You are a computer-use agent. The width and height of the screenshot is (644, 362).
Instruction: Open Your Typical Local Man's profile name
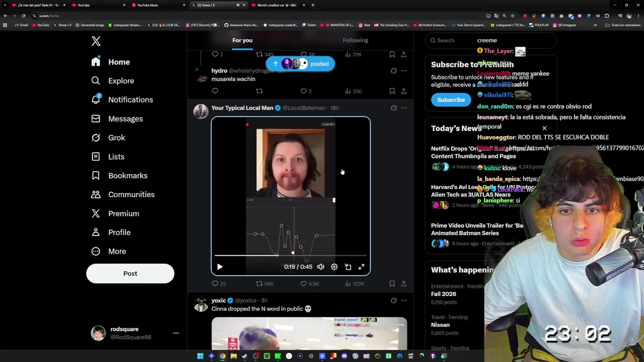click(242, 108)
